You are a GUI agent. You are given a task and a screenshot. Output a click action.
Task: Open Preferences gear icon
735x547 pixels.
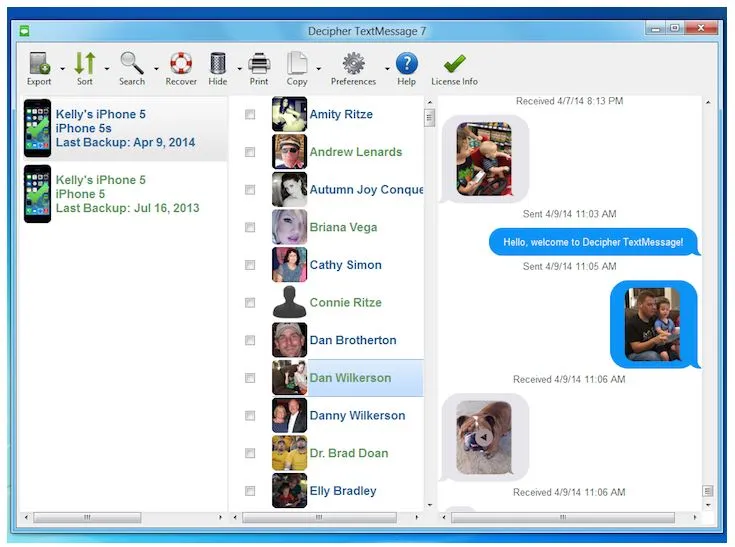[353, 65]
